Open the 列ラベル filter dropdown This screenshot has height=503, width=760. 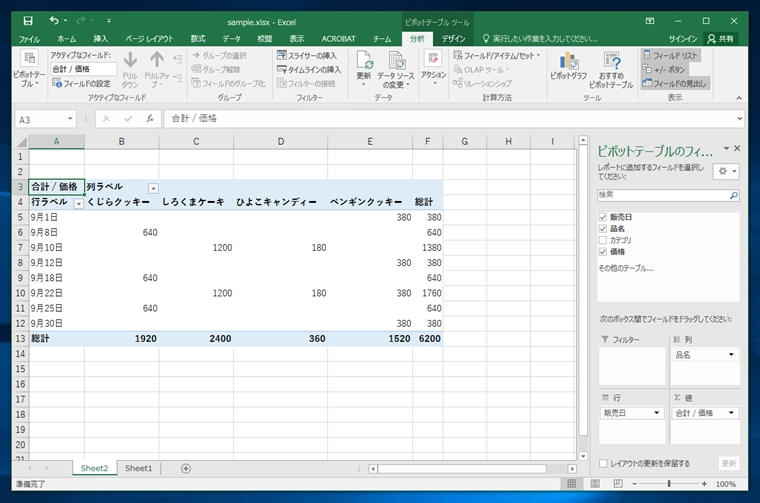click(153, 188)
